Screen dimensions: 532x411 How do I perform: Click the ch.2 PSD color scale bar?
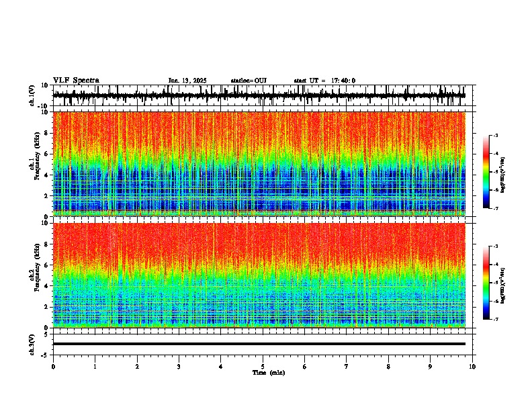tap(486, 283)
